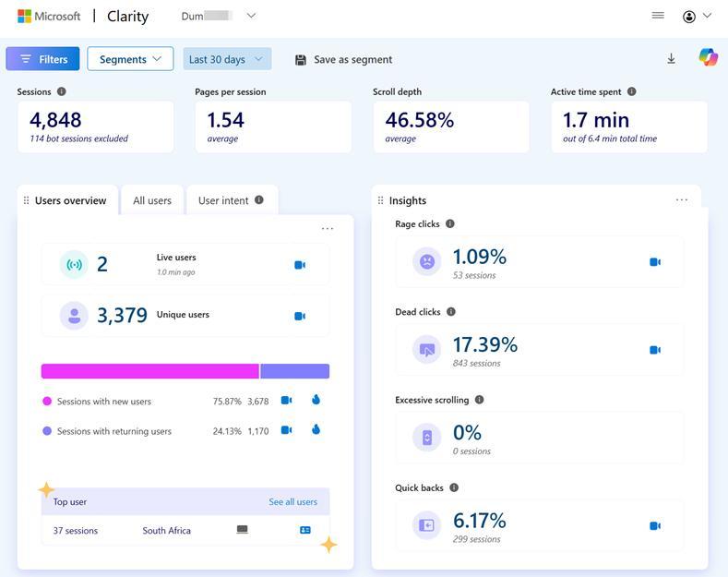Image resolution: width=728 pixels, height=577 pixels.
Task: Click South Africa in the top user row
Action: 167,531
